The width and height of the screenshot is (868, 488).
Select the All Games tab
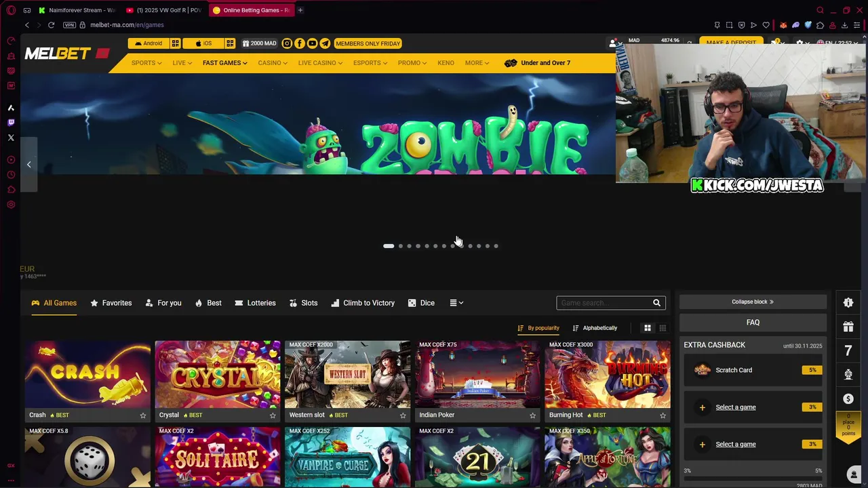click(x=54, y=303)
